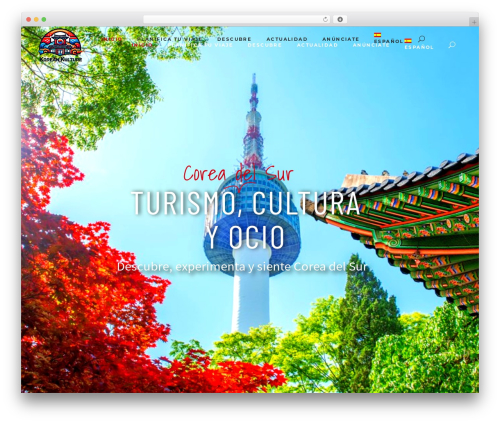Image resolution: width=500 pixels, height=423 pixels.
Task: Maximize the browser with green button
Action: [44, 19]
